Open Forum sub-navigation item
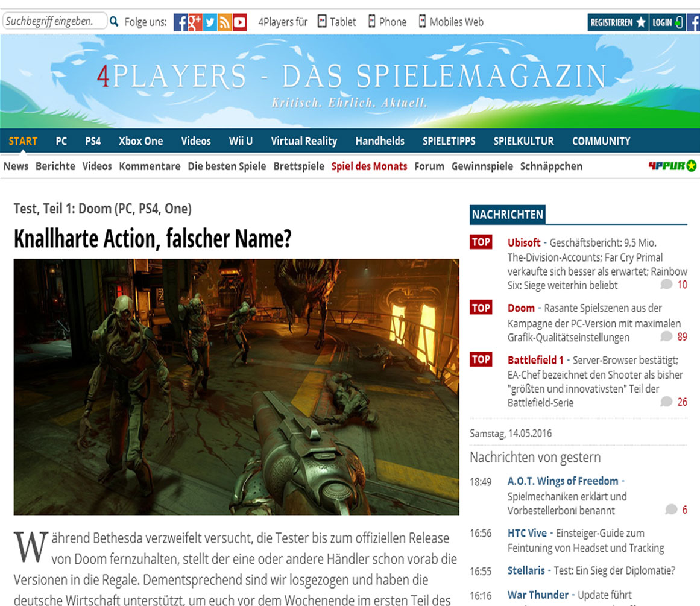 point(429,166)
